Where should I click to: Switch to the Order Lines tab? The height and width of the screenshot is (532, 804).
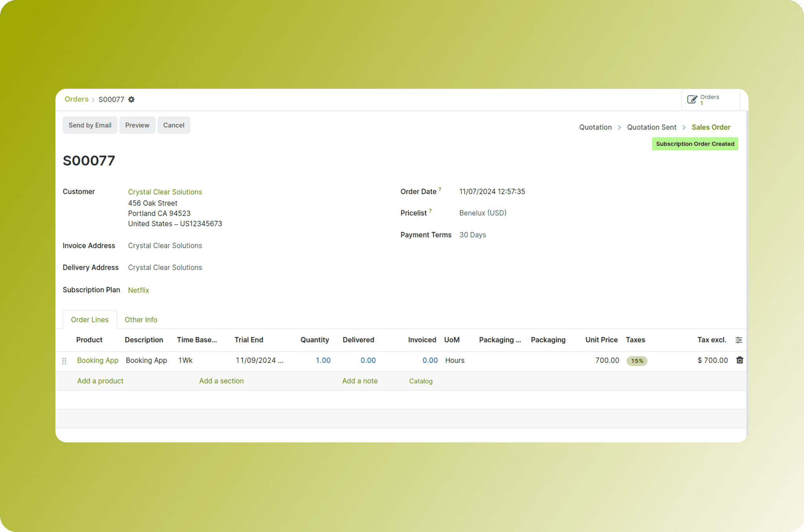tap(90, 320)
